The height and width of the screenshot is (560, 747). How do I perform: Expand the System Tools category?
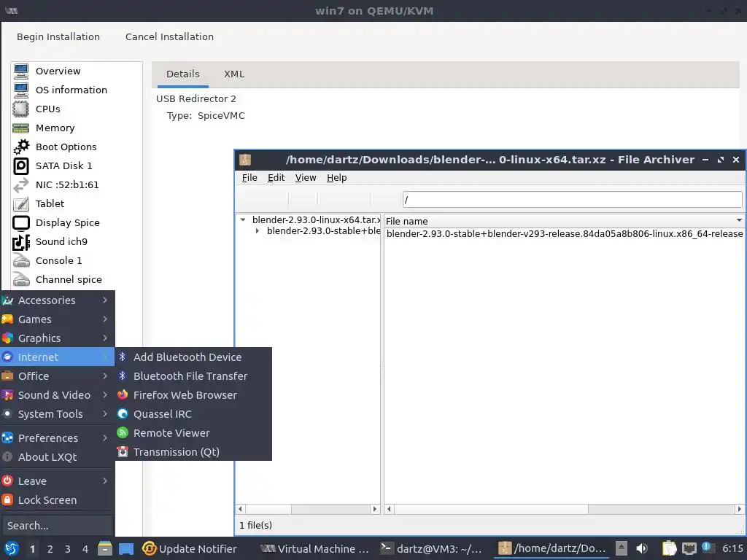point(57,414)
